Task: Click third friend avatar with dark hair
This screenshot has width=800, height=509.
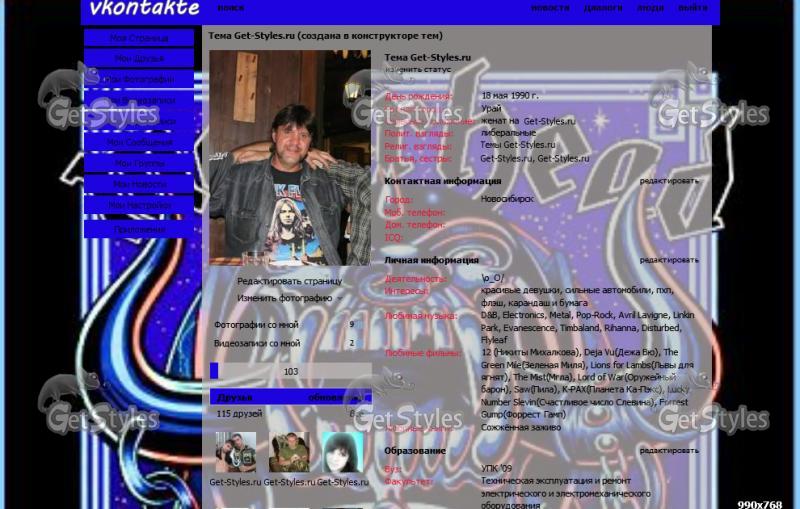Action: point(343,452)
